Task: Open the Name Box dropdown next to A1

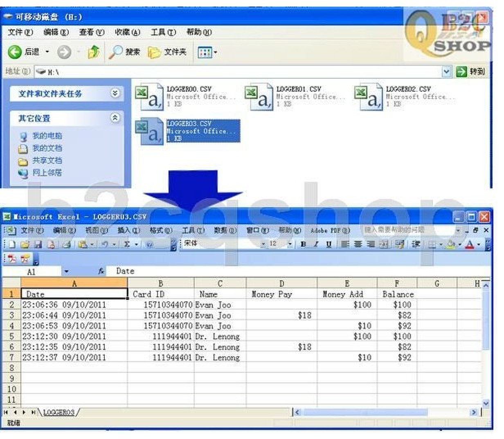Action: (x=66, y=272)
